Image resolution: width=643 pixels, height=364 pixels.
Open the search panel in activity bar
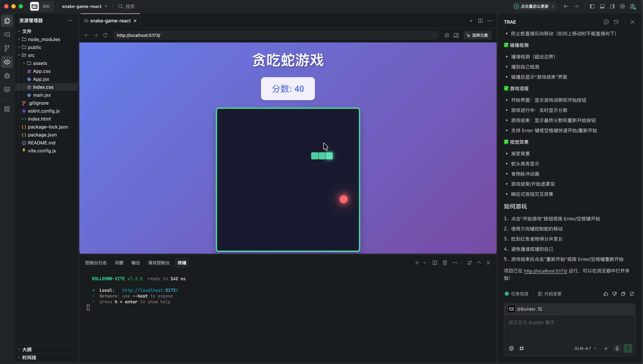[7, 34]
